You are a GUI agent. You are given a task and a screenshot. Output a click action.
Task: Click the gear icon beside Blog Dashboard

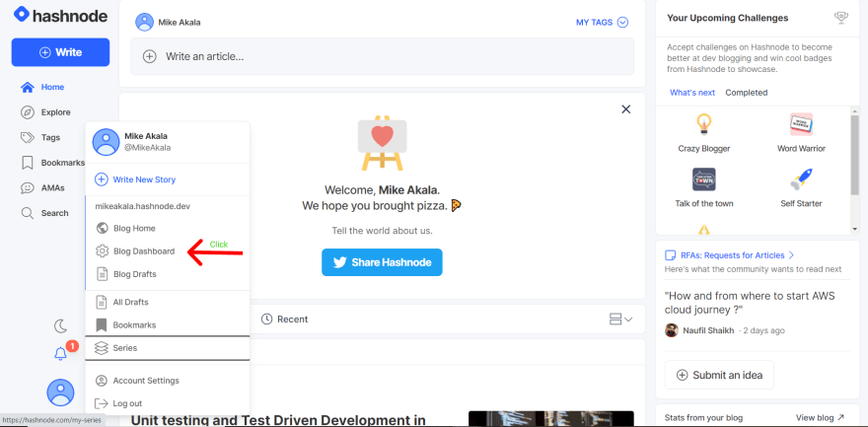coord(102,251)
